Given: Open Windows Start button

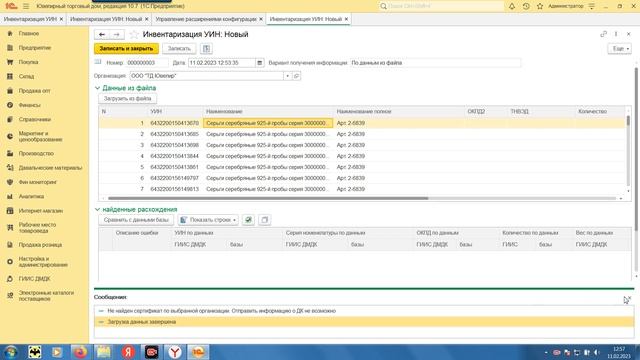Looking at the screenshot, I should click(11, 352).
